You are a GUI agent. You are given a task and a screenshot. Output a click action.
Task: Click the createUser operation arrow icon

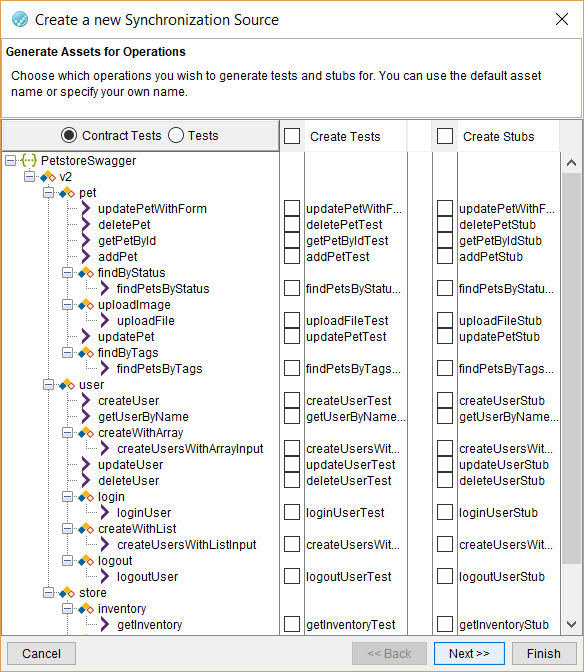[86, 401]
